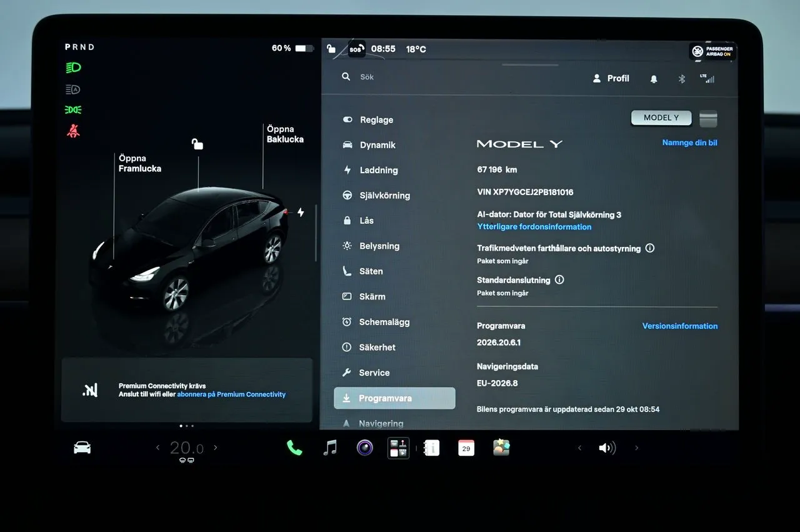Open the music app icon

(x=330, y=448)
